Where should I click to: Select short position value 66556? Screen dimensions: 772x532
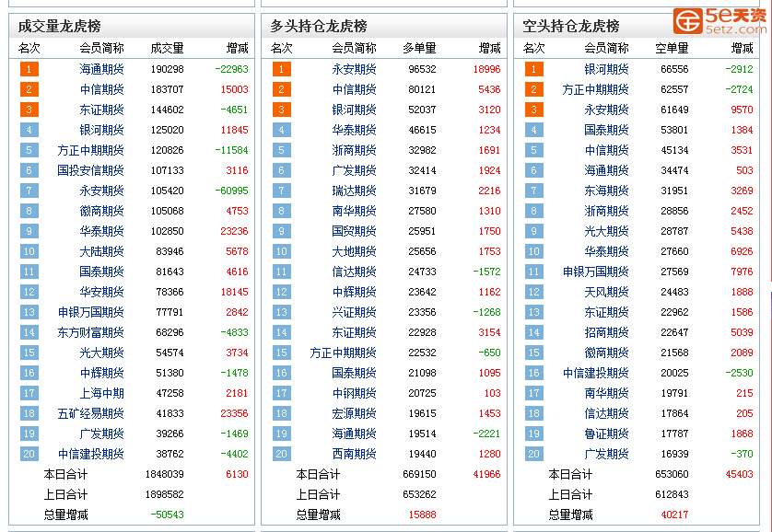pyautogui.click(x=674, y=69)
